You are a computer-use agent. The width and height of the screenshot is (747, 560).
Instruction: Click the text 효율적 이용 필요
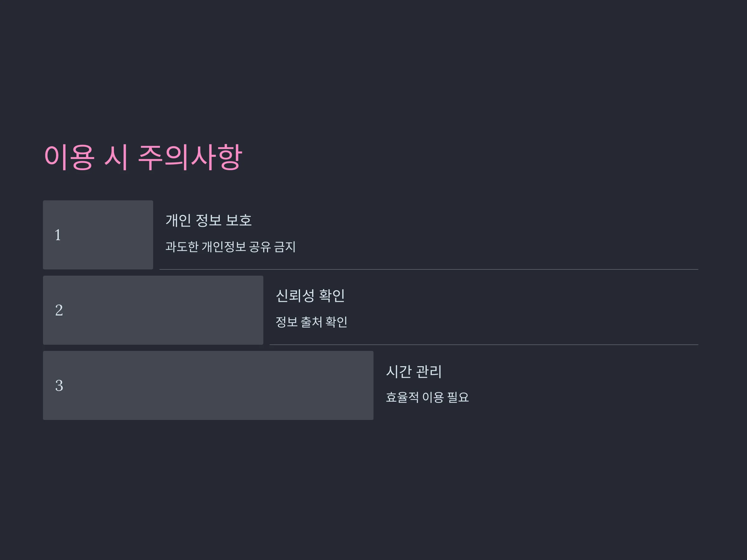427,397
